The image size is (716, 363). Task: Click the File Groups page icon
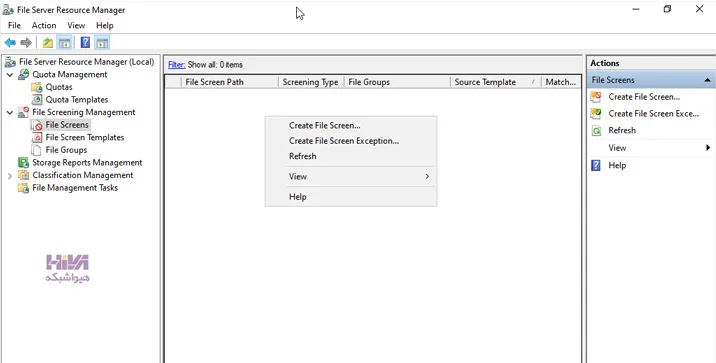[37, 150]
